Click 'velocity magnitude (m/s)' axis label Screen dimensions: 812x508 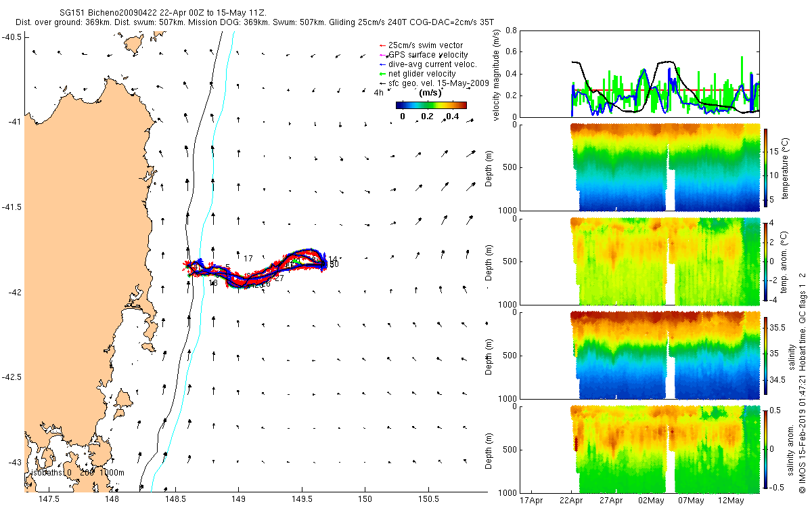[x=497, y=75]
